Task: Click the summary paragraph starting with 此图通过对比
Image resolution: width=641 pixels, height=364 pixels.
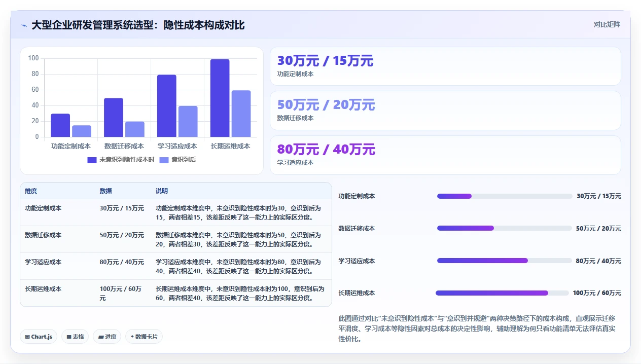Action: tap(478, 329)
